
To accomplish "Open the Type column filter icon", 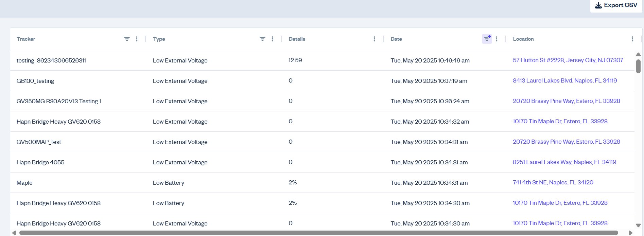I will [x=262, y=39].
